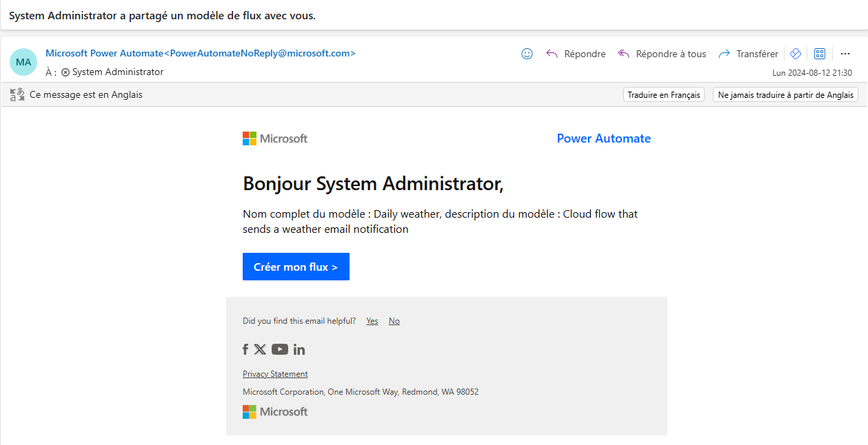Click the Power Automate link

pos(603,138)
